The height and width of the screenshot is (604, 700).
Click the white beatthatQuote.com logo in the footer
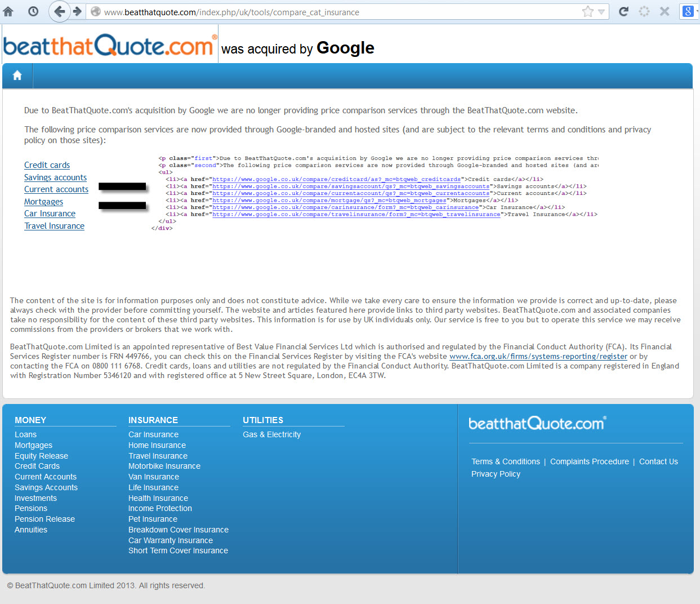click(537, 423)
